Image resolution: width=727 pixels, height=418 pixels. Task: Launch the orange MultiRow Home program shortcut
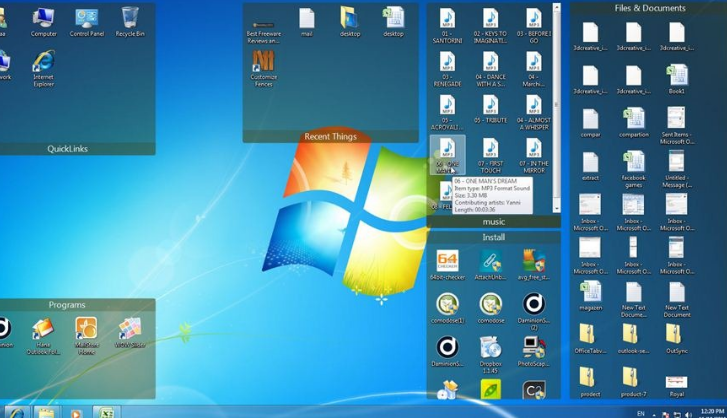[x=87, y=336]
